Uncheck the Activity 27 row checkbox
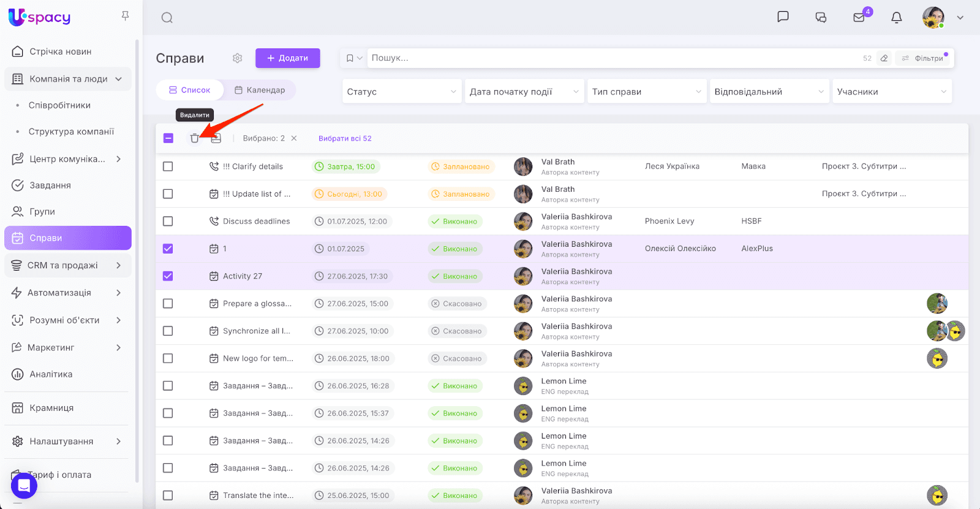Screen dimensions: 980x509 click(x=168, y=276)
